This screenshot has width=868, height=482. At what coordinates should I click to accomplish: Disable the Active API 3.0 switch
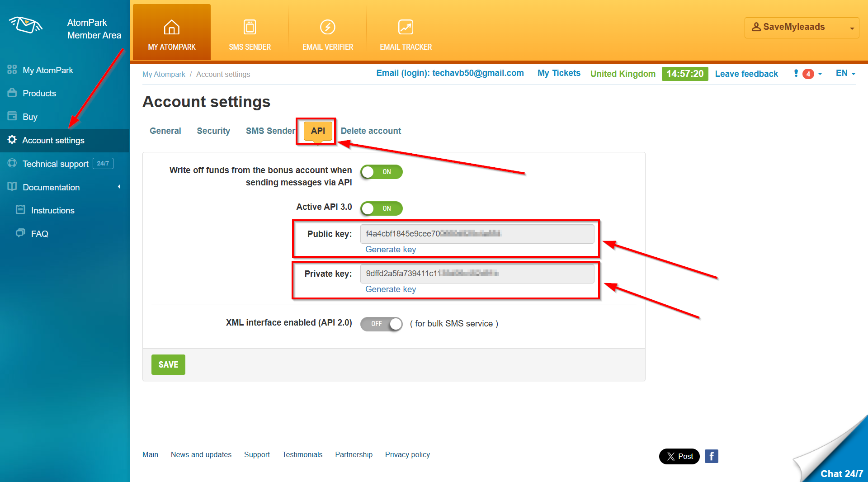[x=381, y=208]
